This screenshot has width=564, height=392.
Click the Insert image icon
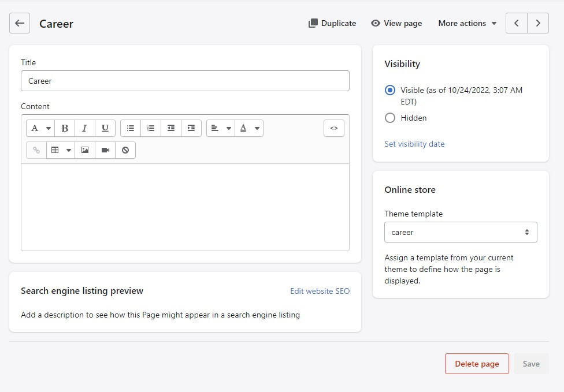pos(85,150)
